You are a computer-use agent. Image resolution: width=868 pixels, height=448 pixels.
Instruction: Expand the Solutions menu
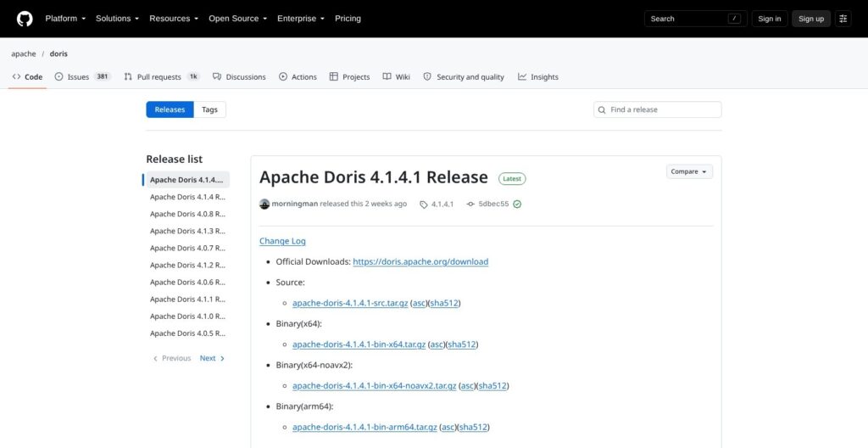point(117,19)
